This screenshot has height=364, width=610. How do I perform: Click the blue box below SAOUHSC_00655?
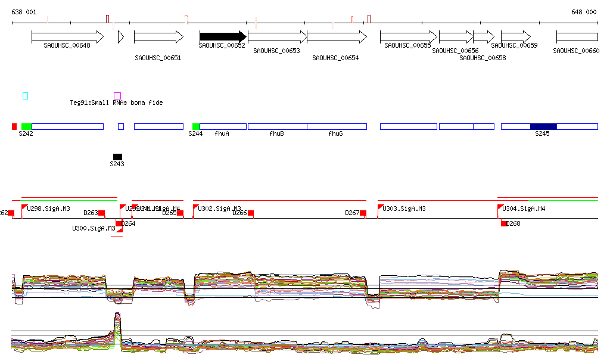409,126
